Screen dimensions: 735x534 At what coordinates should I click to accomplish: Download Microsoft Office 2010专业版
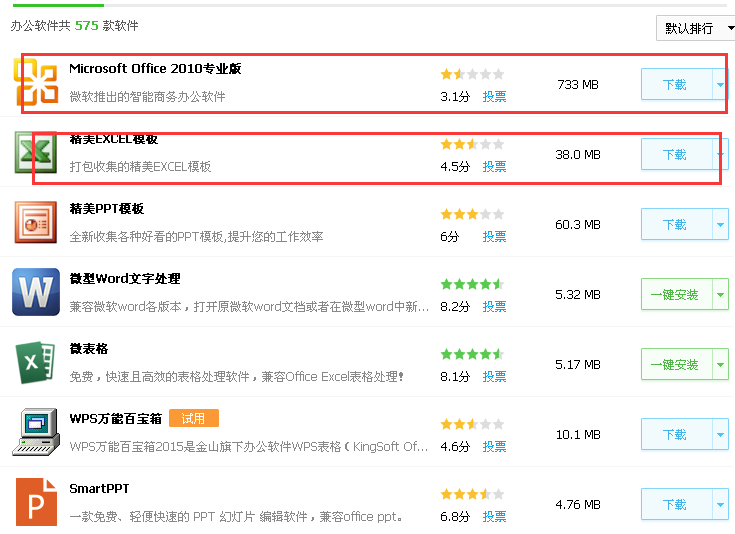[x=676, y=84]
